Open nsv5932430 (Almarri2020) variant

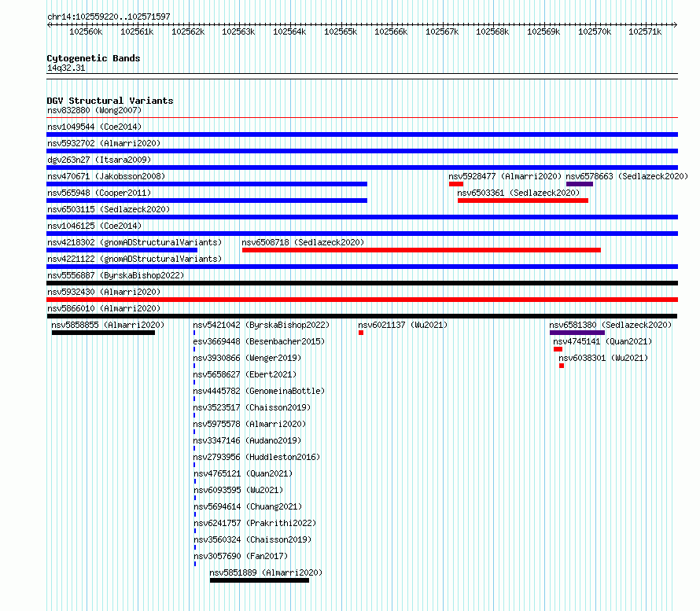pyautogui.click(x=104, y=292)
